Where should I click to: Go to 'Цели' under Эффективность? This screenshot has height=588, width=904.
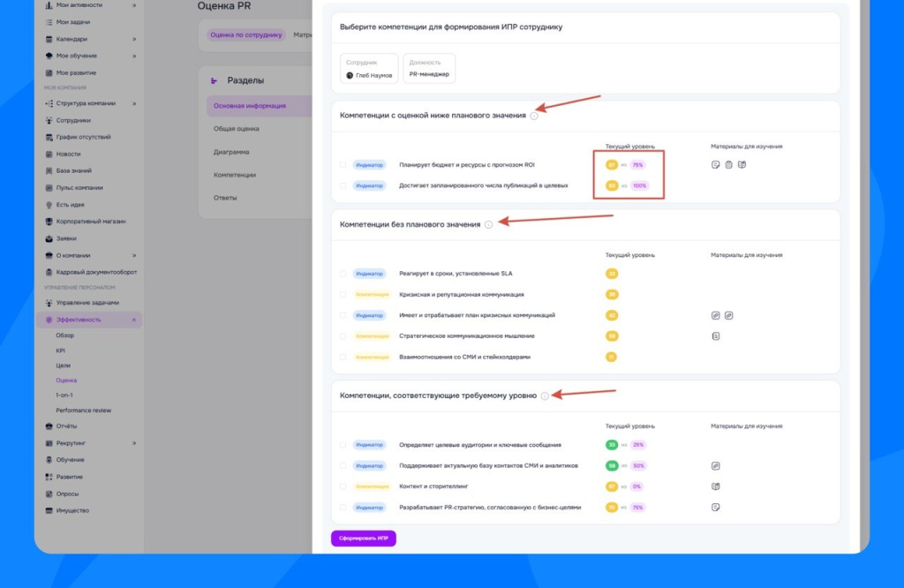pyautogui.click(x=63, y=366)
